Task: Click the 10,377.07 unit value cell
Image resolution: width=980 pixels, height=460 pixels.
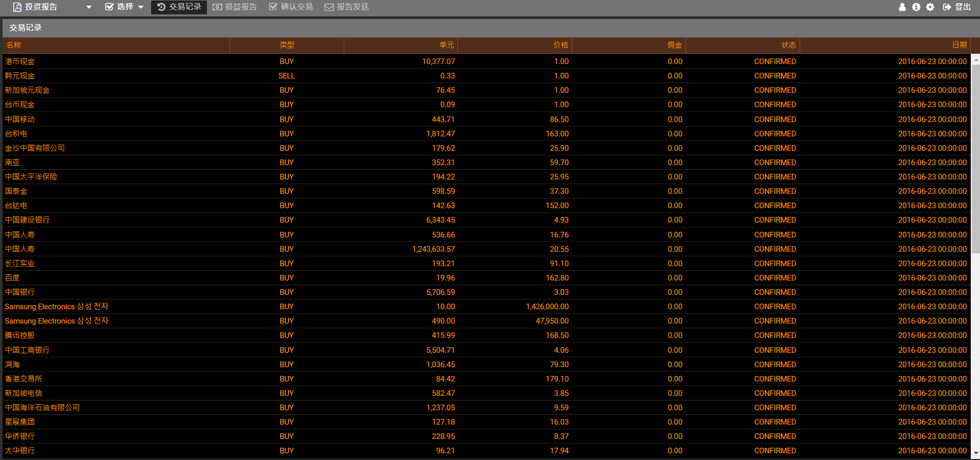Action: pos(439,62)
